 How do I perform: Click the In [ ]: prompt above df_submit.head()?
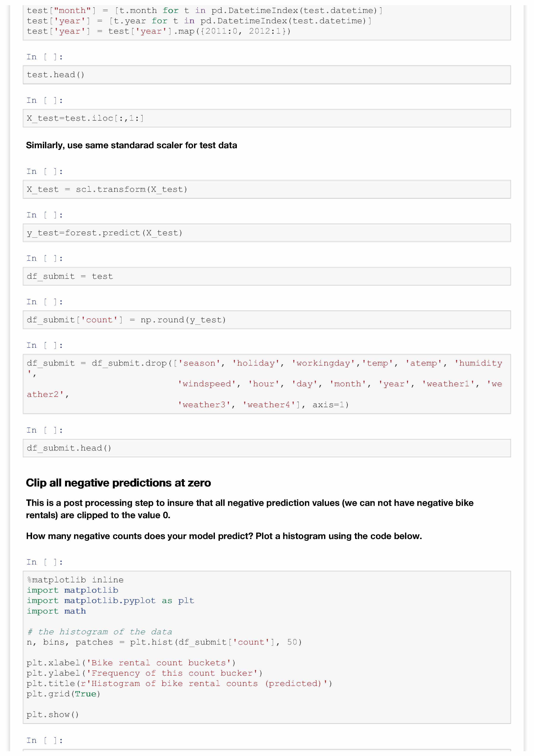(x=44, y=430)
